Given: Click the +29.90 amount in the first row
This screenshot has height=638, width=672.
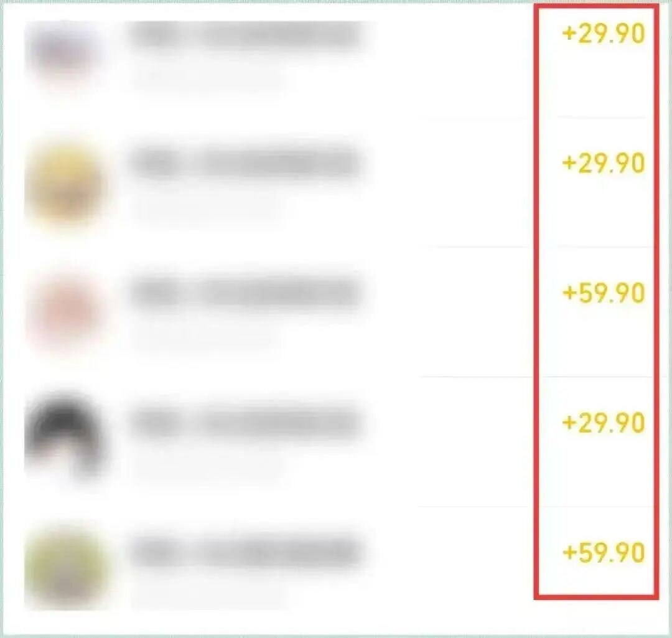Looking at the screenshot, I should pos(604,34).
